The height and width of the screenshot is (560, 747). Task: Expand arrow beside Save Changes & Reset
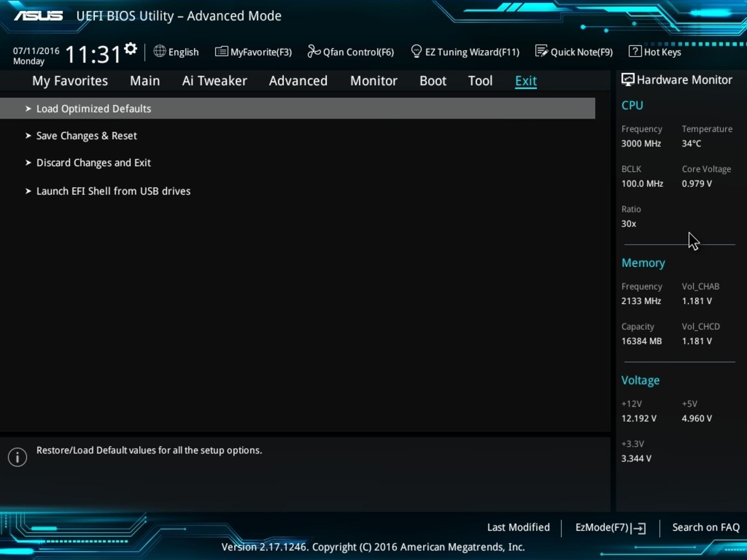click(x=28, y=136)
